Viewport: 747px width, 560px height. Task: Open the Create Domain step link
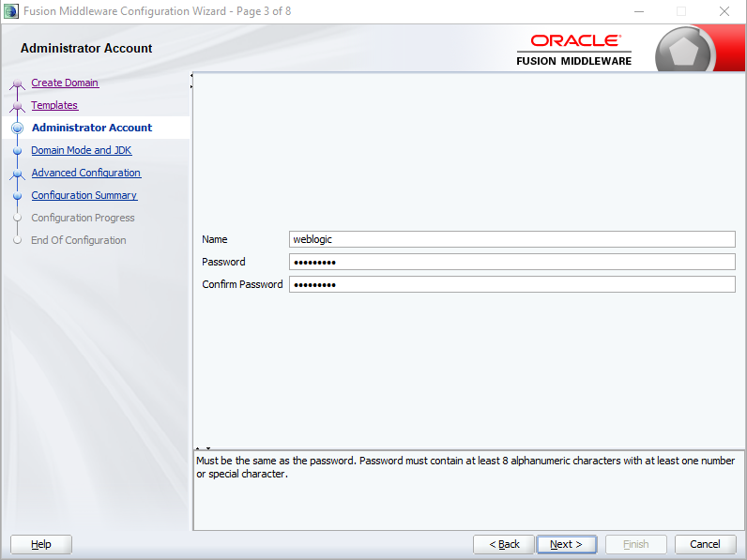point(65,83)
